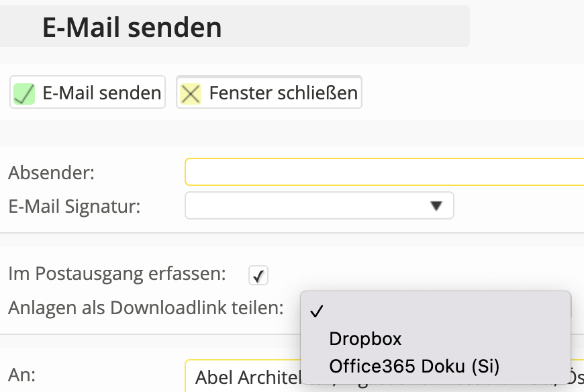The width and height of the screenshot is (584, 392).
Task: Click the green checkmark icon for sending
Action: point(25,93)
